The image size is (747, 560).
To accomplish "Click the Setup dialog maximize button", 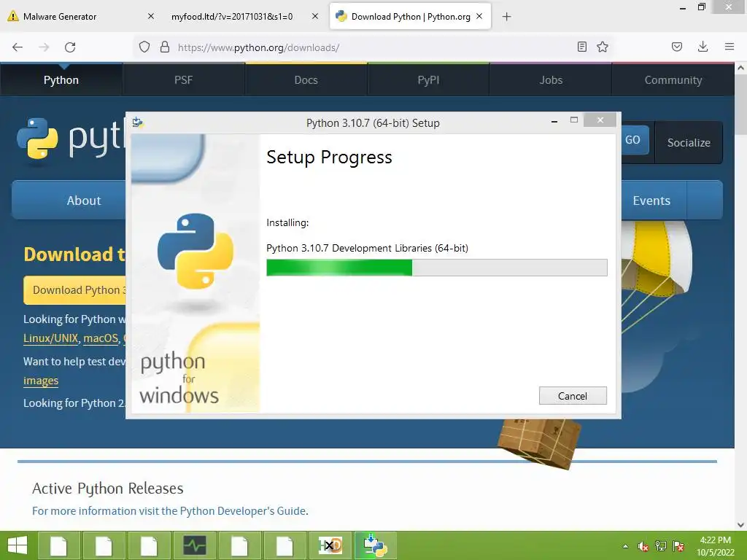I will (x=574, y=120).
